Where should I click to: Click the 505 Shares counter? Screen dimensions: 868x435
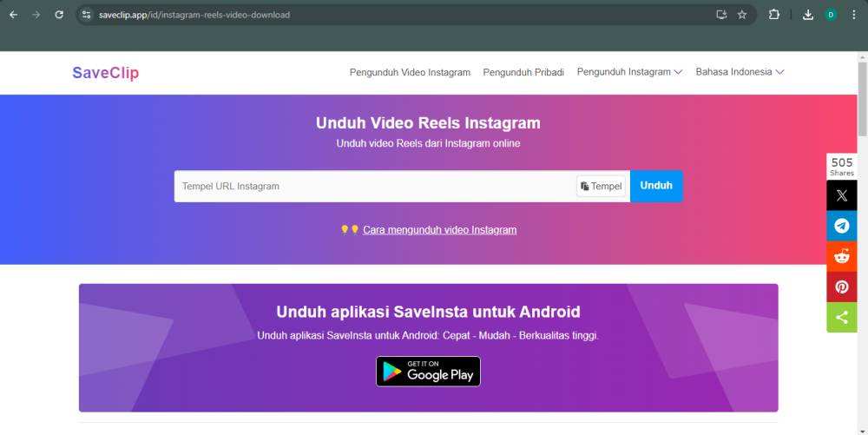click(841, 167)
